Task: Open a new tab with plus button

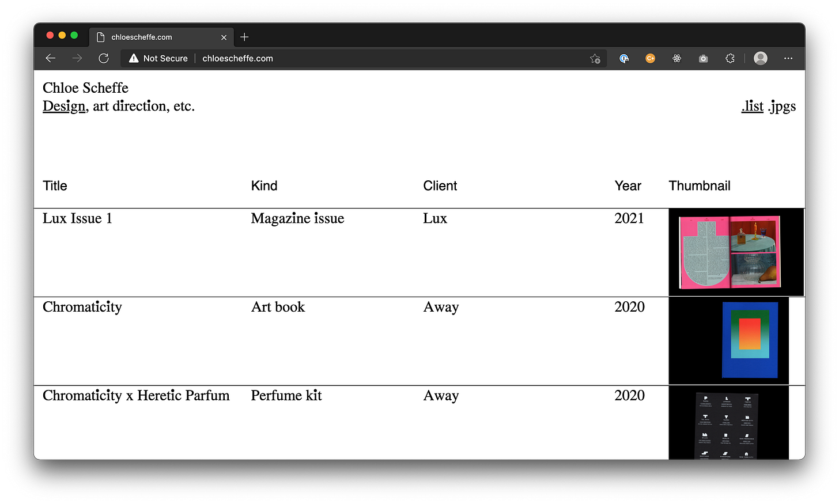Action: coord(244,37)
